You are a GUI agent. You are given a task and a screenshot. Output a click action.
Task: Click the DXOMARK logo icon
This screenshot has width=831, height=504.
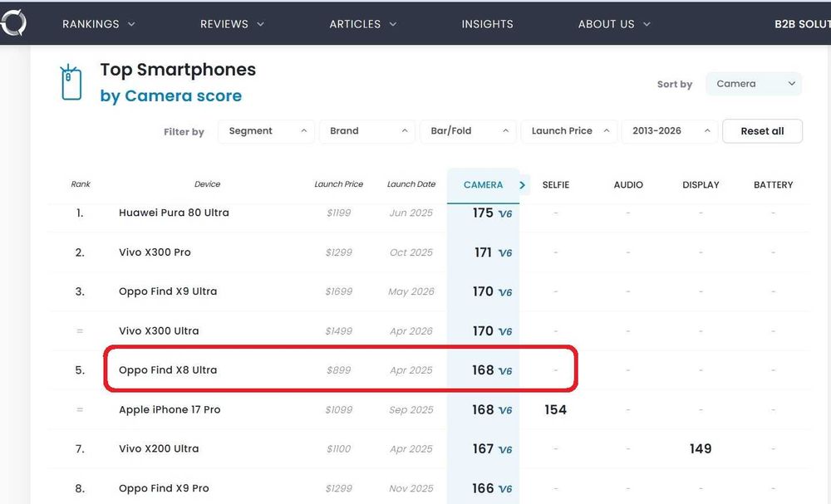click(x=12, y=22)
